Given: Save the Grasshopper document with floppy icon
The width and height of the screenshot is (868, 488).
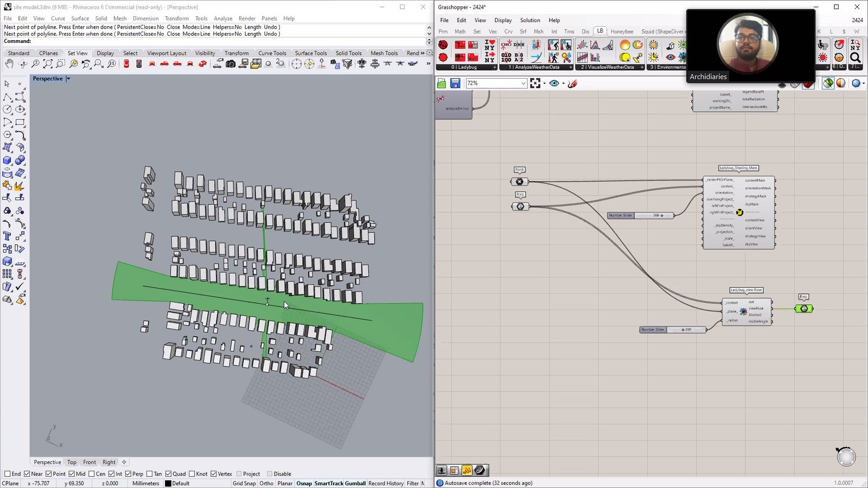Looking at the screenshot, I should [x=455, y=84].
